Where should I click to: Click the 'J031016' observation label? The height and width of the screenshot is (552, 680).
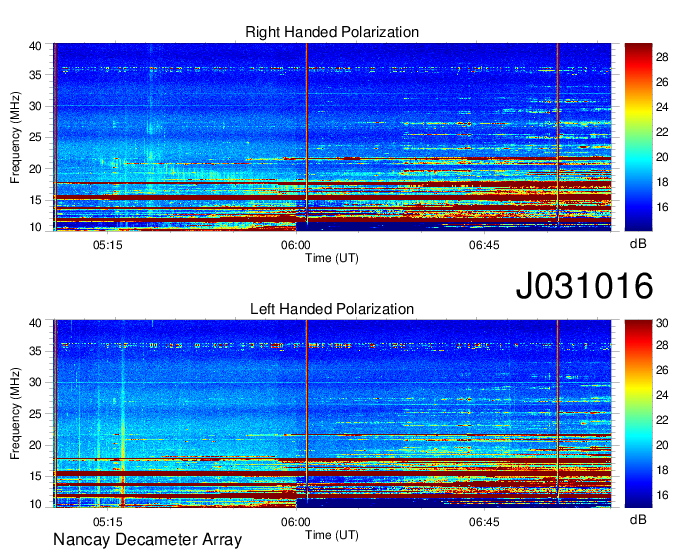(x=584, y=286)
